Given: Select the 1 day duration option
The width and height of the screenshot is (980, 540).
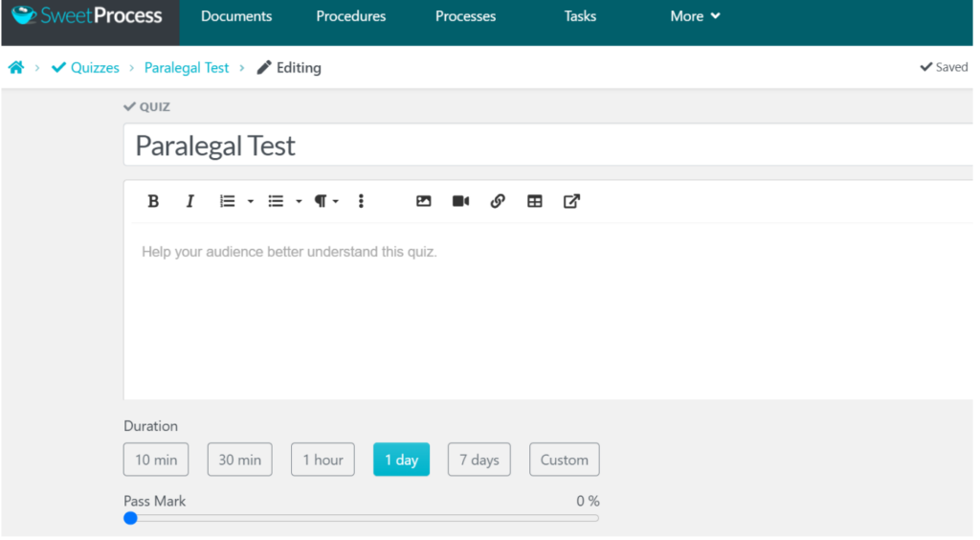Looking at the screenshot, I should click(401, 460).
